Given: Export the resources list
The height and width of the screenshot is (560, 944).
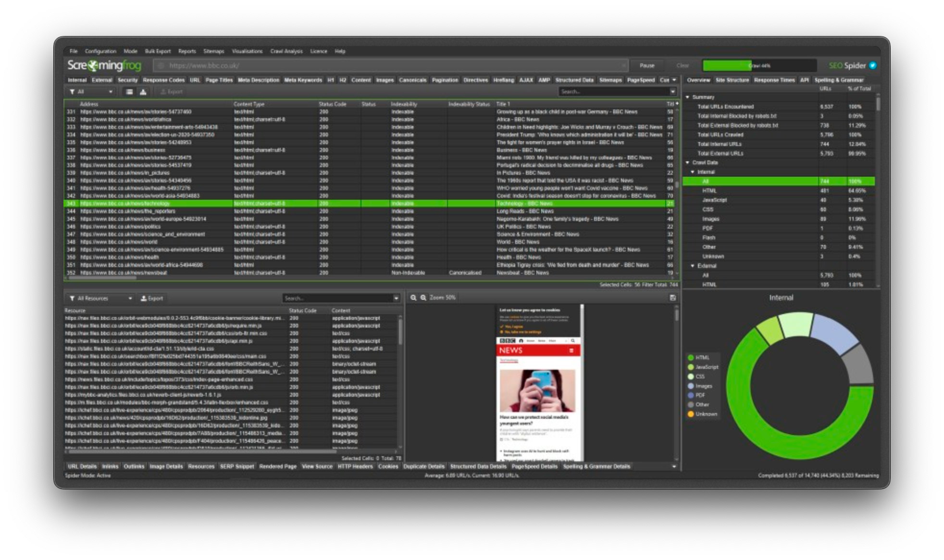Looking at the screenshot, I should 152,298.
